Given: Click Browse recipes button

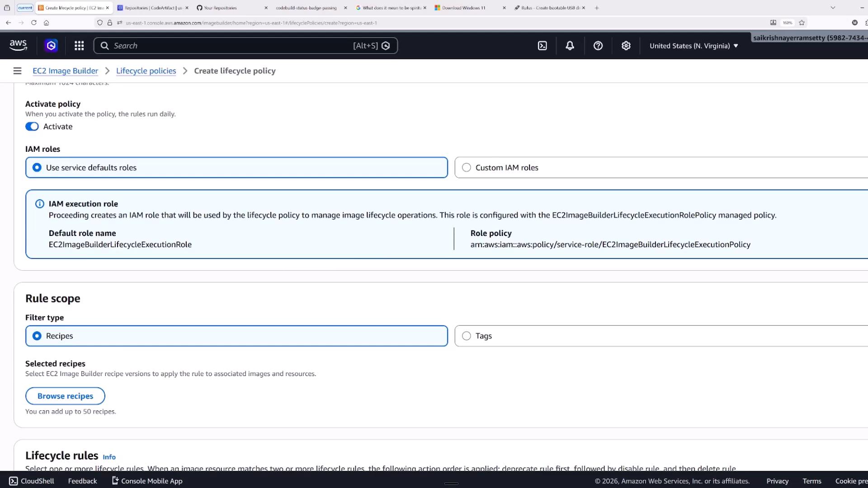Looking at the screenshot, I should pos(65,396).
